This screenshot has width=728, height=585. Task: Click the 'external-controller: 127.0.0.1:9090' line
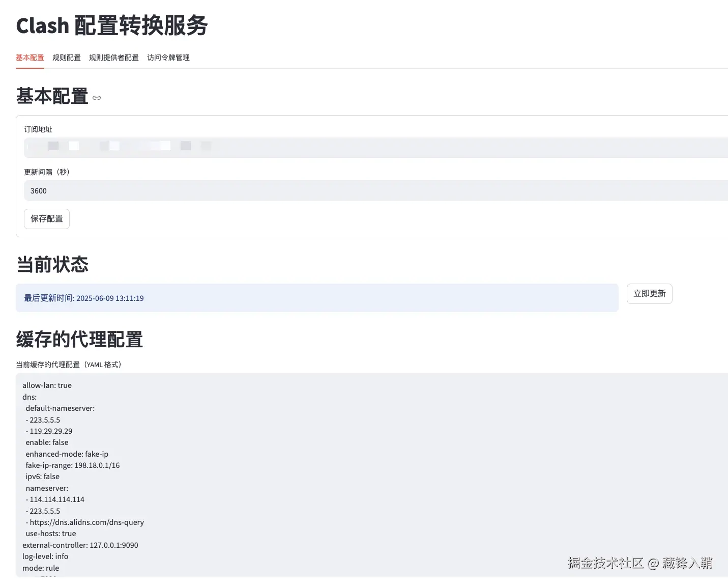tap(80, 545)
